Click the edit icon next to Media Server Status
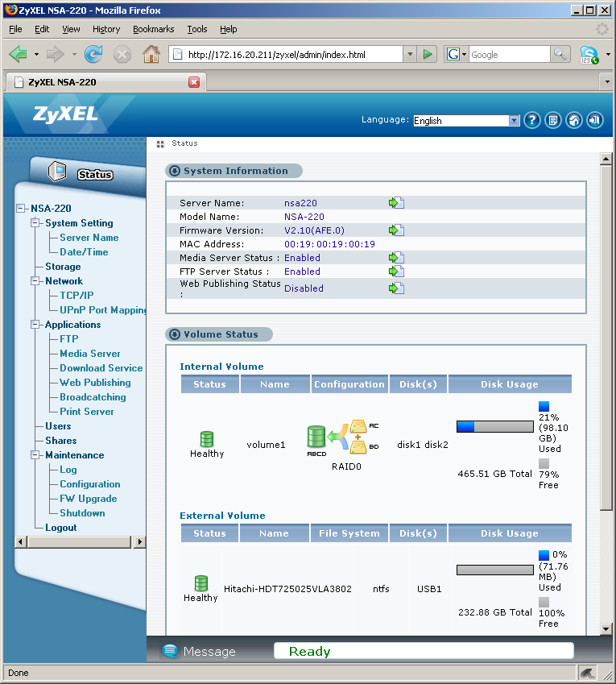Screen dimensions: 616x684 tap(396, 258)
